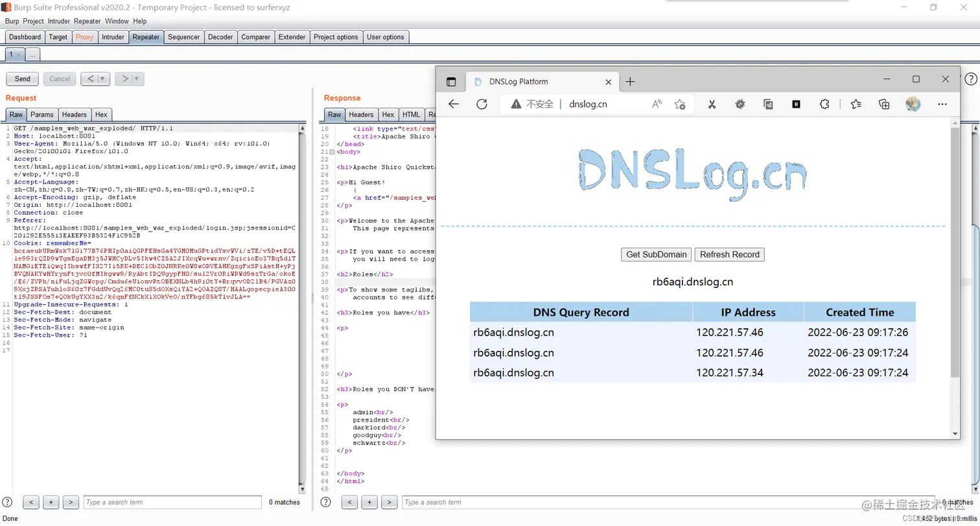This screenshot has width=980, height=526.
Task: Show Request Params view
Action: click(x=42, y=114)
